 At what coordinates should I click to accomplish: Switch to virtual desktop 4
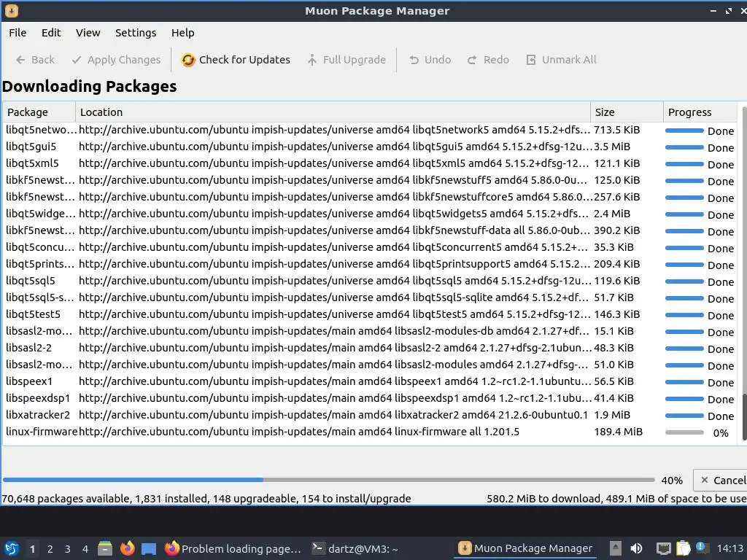click(85, 549)
